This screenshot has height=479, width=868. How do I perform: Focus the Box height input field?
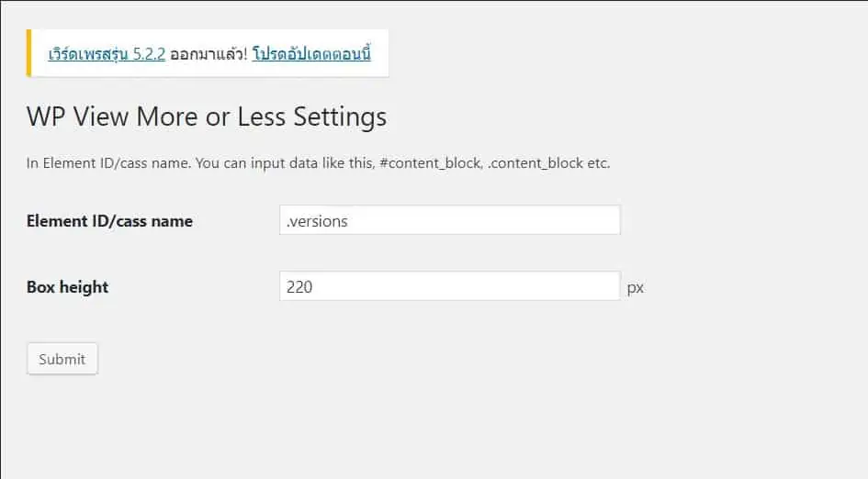(x=449, y=286)
